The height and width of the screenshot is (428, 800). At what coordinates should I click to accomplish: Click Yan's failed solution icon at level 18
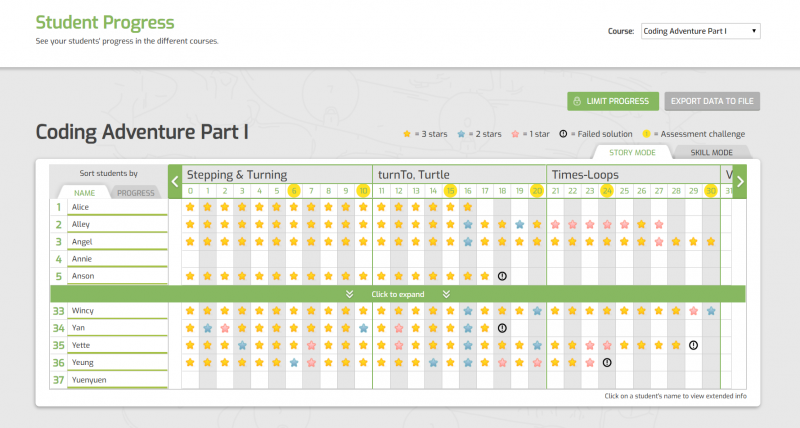[x=502, y=328]
